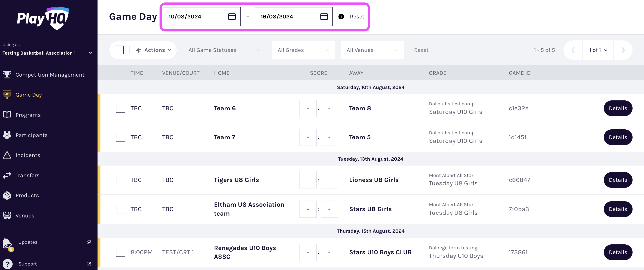Open the All Game Statuses dropdown

click(224, 50)
